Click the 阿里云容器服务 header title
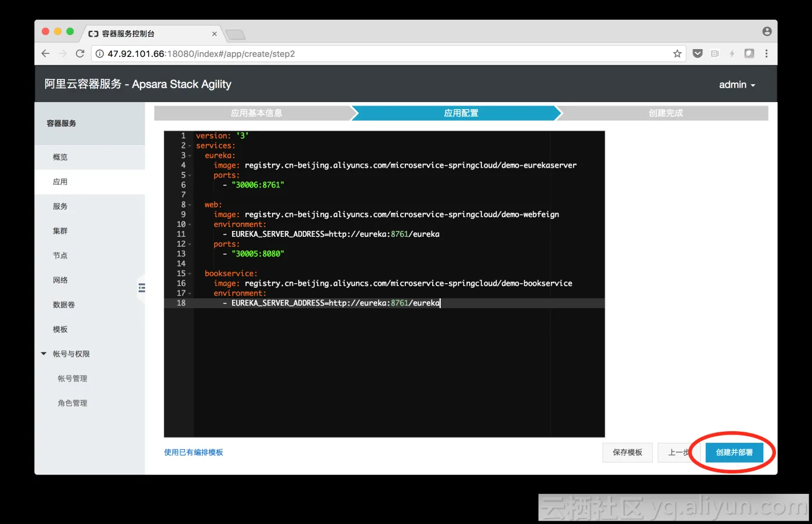812x524 pixels. (x=138, y=84)
